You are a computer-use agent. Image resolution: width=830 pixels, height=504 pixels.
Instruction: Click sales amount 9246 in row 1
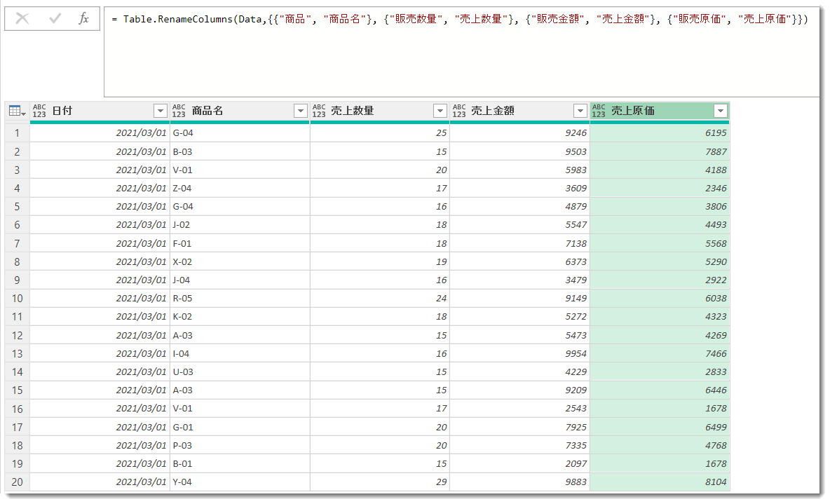click(x=519, y=133)
